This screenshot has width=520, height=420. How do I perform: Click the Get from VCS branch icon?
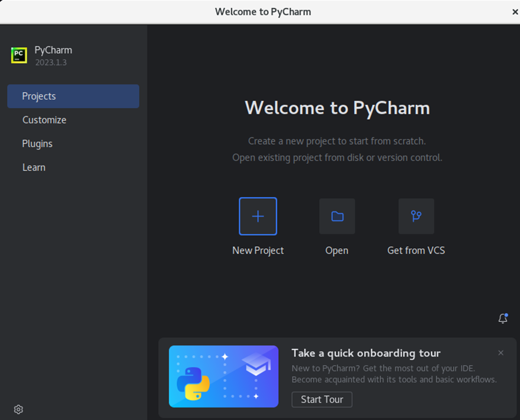point(416,216)
